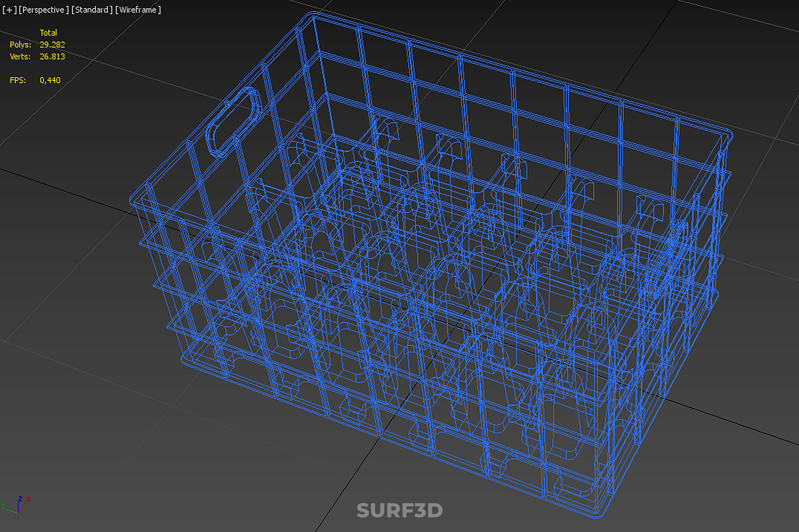Click the Polys label in statistics
The height and width of the screenshot is (532, 799).
click(x=20, y=44)
